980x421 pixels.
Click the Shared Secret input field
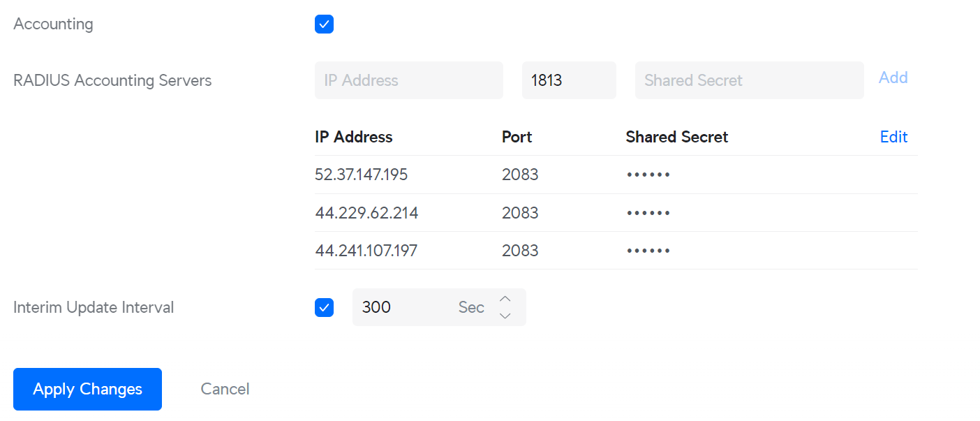(749, 80)
